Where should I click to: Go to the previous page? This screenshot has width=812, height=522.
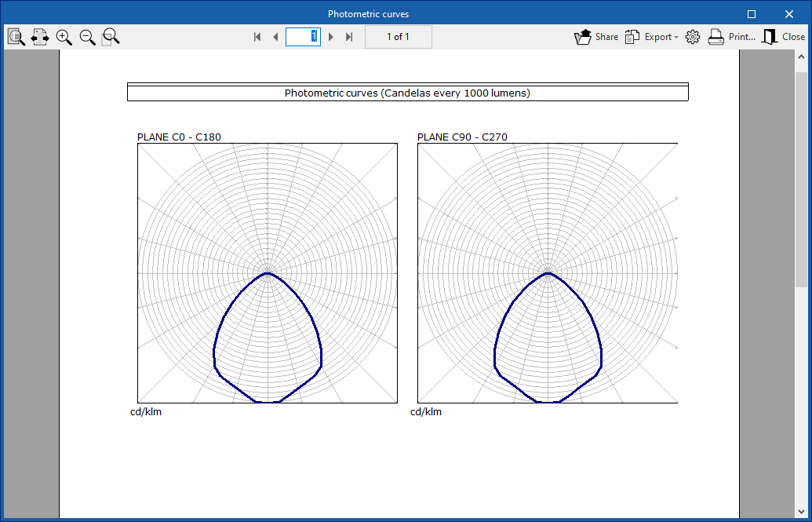tap(275, 37)
